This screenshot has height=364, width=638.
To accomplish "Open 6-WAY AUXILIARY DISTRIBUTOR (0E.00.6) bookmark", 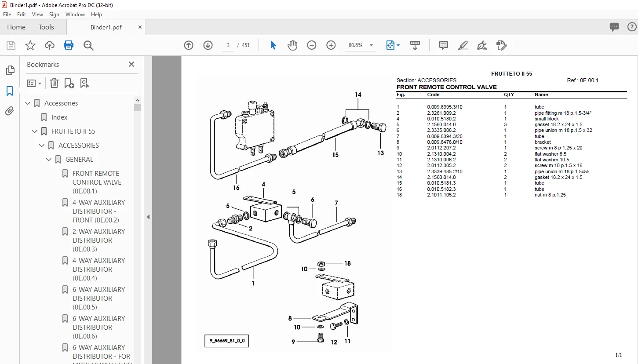I will pyautogui.click(x=99, y=328).
